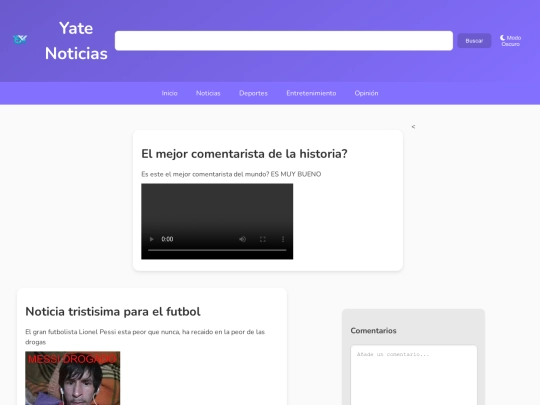
Task: Focus the search input field
Action: (284, 41)
